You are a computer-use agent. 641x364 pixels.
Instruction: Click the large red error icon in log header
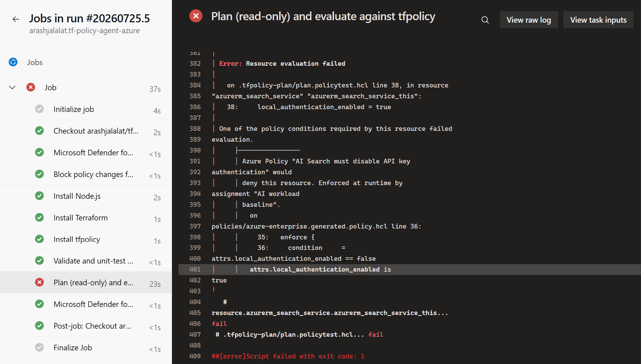[x=196, y=16]
